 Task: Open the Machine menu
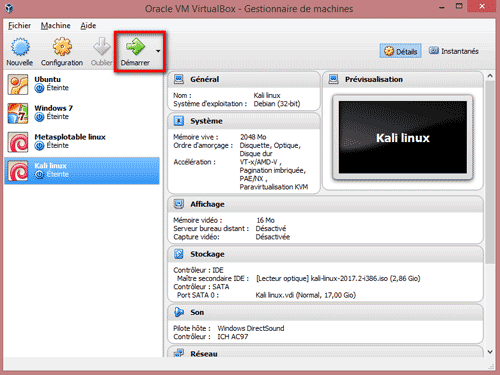point(56,26)
